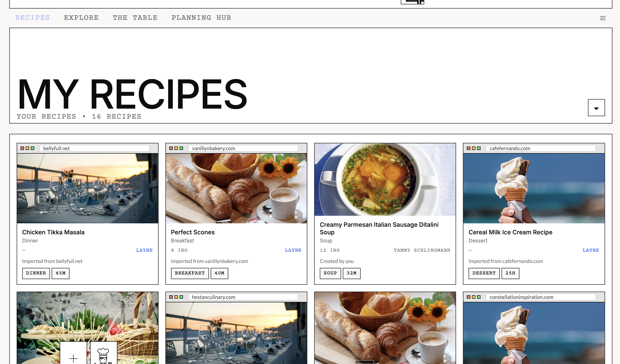Open the hamburger menu at top right
Viewport: 620px width, 364px height.
[x=603, y=18]
